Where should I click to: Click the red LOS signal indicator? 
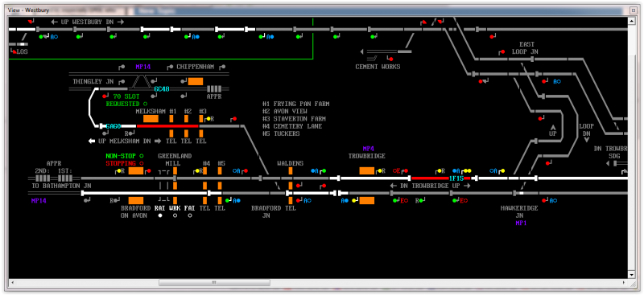14,52
